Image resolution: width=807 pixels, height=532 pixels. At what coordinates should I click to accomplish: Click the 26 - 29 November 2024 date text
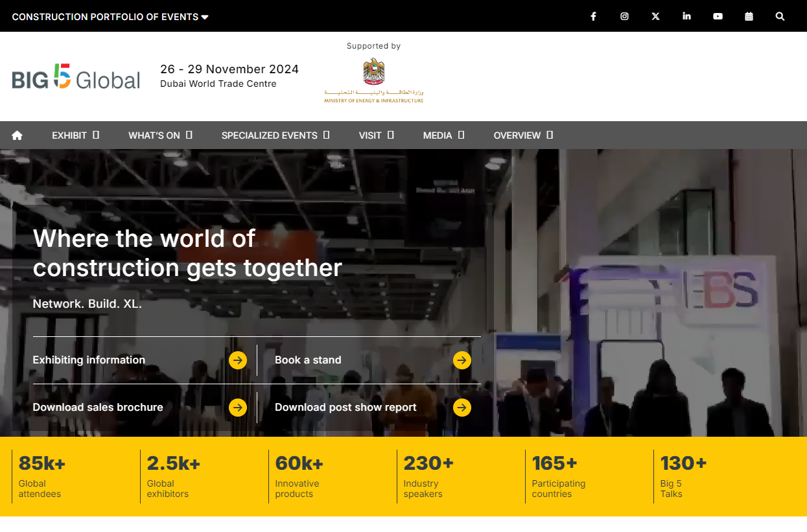tap(229, 69)
